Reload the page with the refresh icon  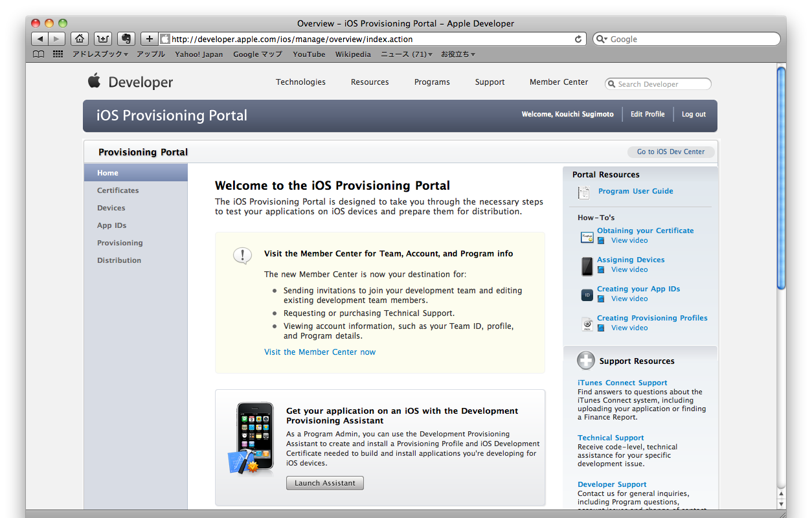pyautogui.click(x=578, y=39)
